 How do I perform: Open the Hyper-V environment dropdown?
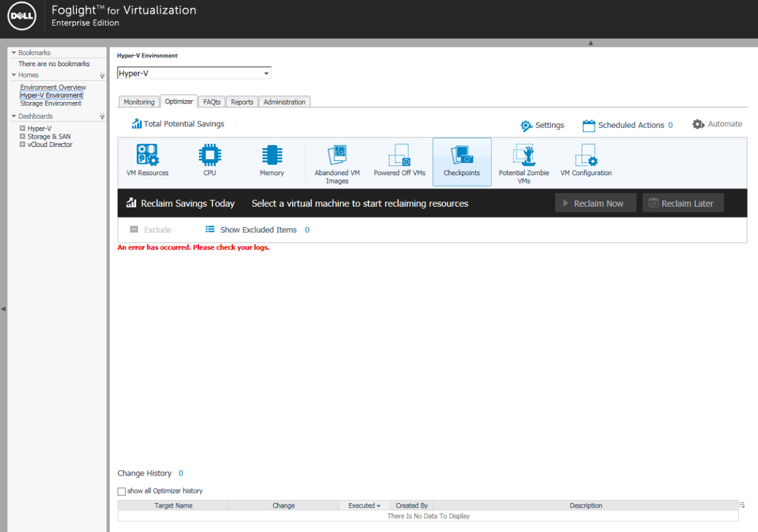coord(194,73)
